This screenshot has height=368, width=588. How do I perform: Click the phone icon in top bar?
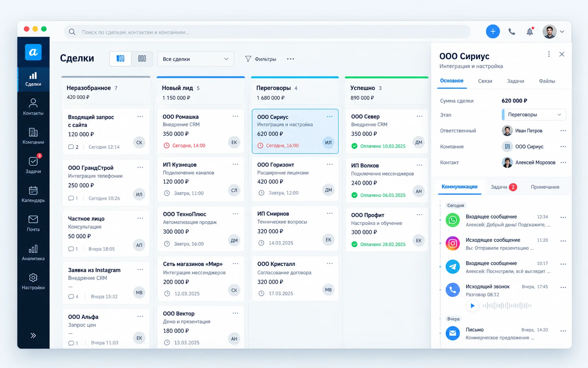click(512, 32)
